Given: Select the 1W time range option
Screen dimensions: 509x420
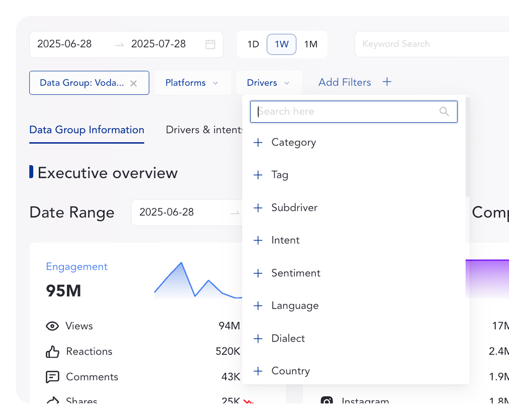Looking at the screenshot, I should 281,44.
